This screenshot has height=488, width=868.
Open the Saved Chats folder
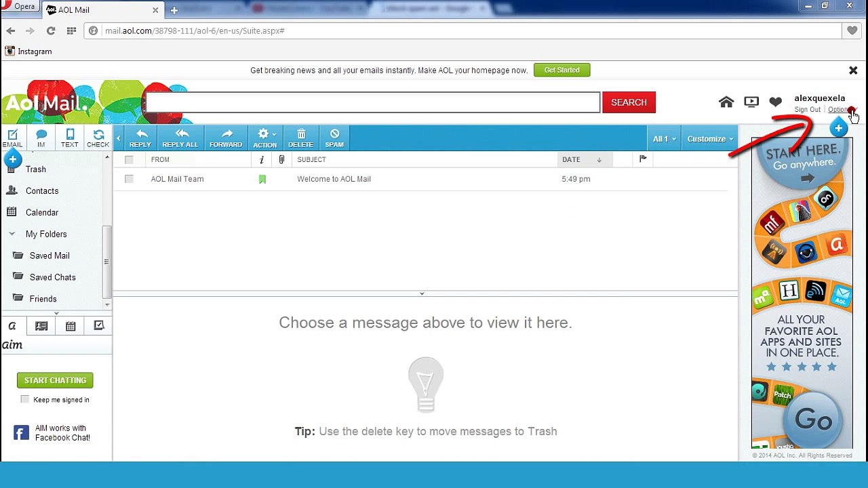[52, 277]
